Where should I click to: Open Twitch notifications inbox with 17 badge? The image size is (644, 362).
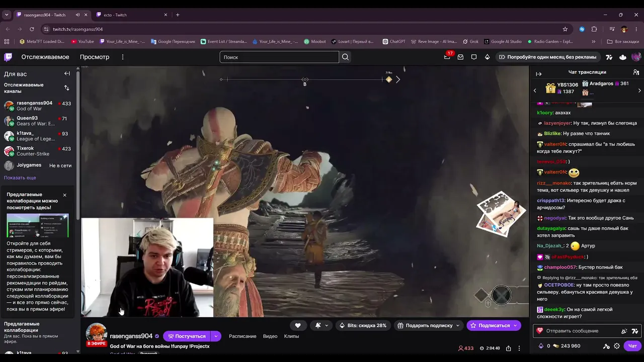[x=447, y=57]
